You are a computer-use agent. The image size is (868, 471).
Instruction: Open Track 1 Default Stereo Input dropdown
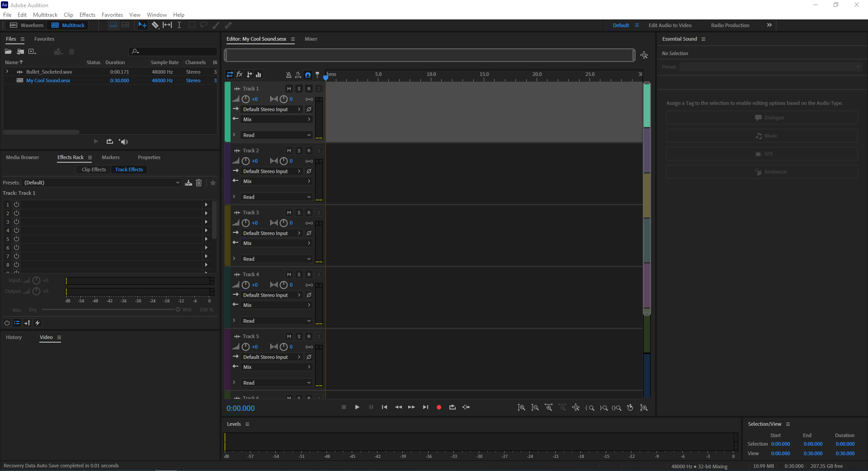point(272,109)
